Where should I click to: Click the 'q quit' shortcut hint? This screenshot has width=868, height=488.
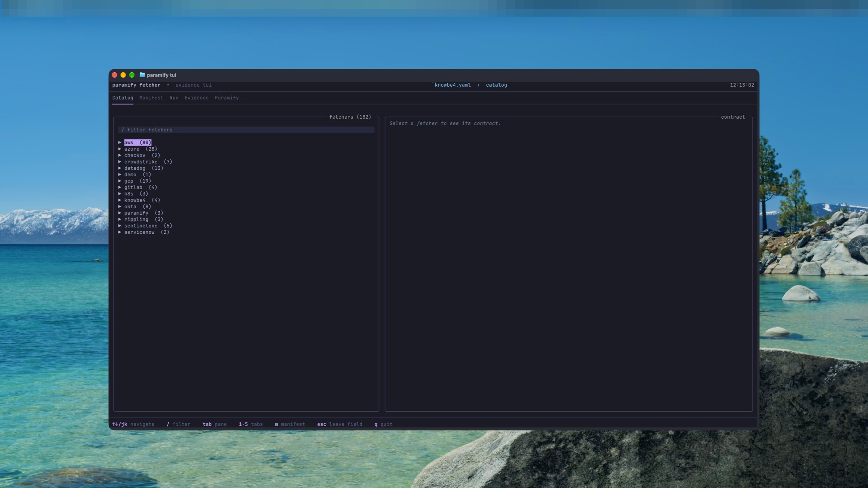tap(383, 424)
